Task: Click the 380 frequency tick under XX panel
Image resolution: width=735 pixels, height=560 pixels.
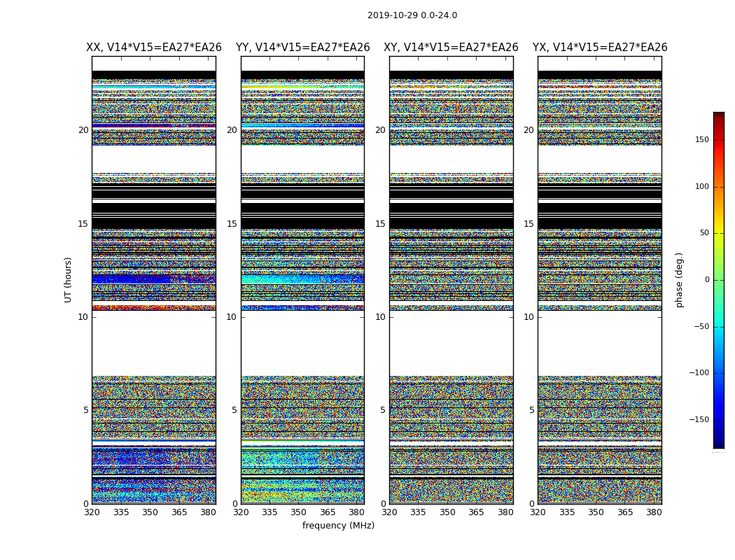Action: pyautogui.click(x=208, y=512)
